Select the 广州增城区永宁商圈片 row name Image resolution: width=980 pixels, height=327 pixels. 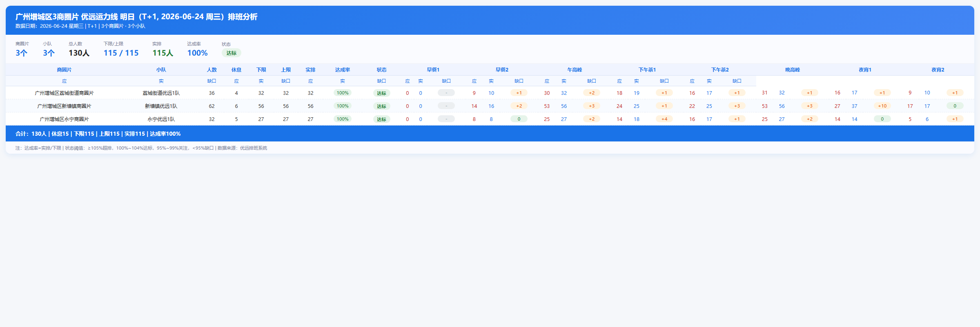[64, 119]
